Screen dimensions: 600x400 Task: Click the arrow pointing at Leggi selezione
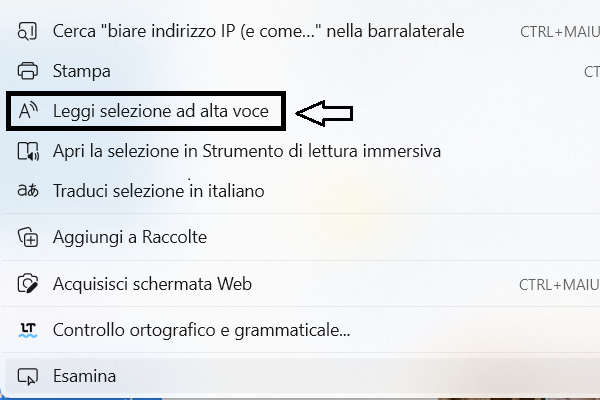coord(326,112)
